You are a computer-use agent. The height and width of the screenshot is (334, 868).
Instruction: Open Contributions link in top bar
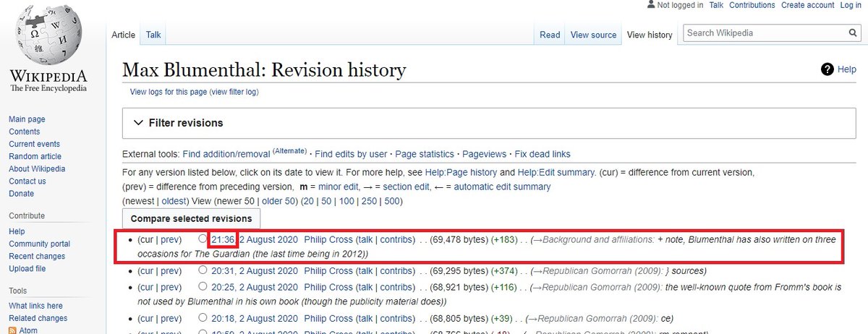pos(752,5)
